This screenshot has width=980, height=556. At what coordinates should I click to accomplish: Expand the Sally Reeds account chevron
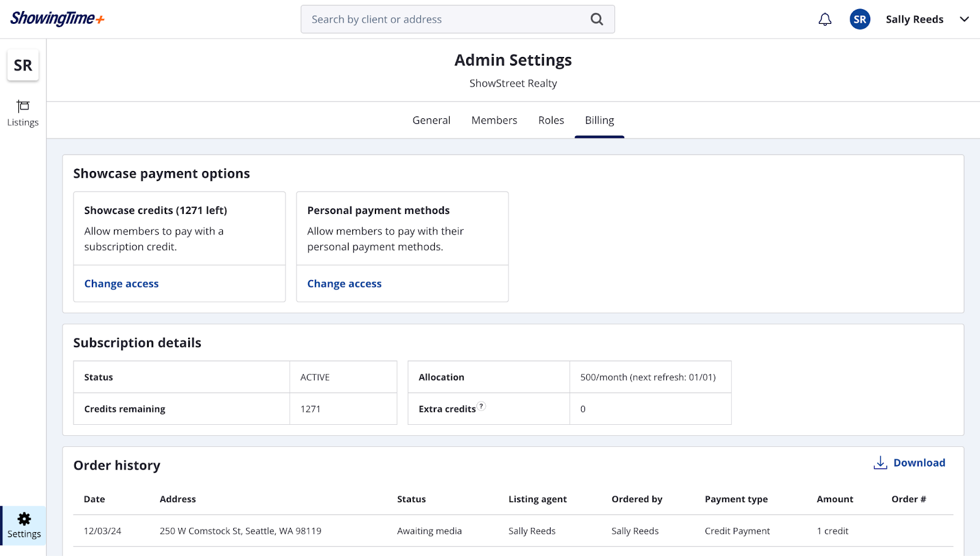click(964, 20)
